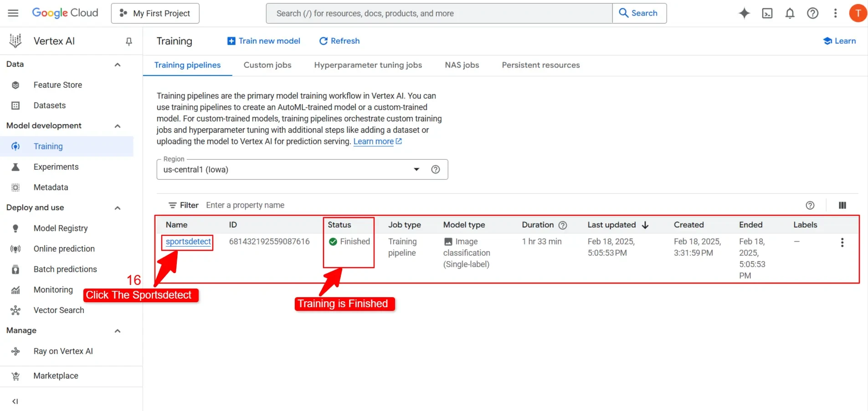Focus the resource search box
This screenshot has height=411, width=868.
(x=439, y=13)
